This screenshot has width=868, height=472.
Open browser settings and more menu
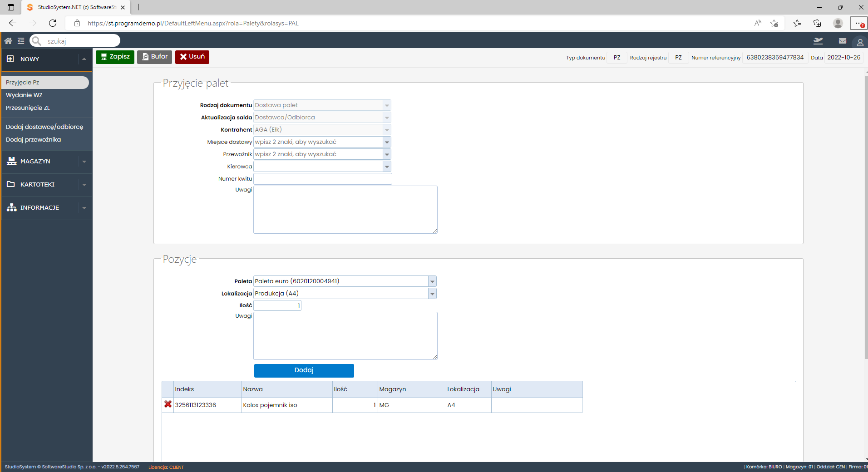coord(858,23)
